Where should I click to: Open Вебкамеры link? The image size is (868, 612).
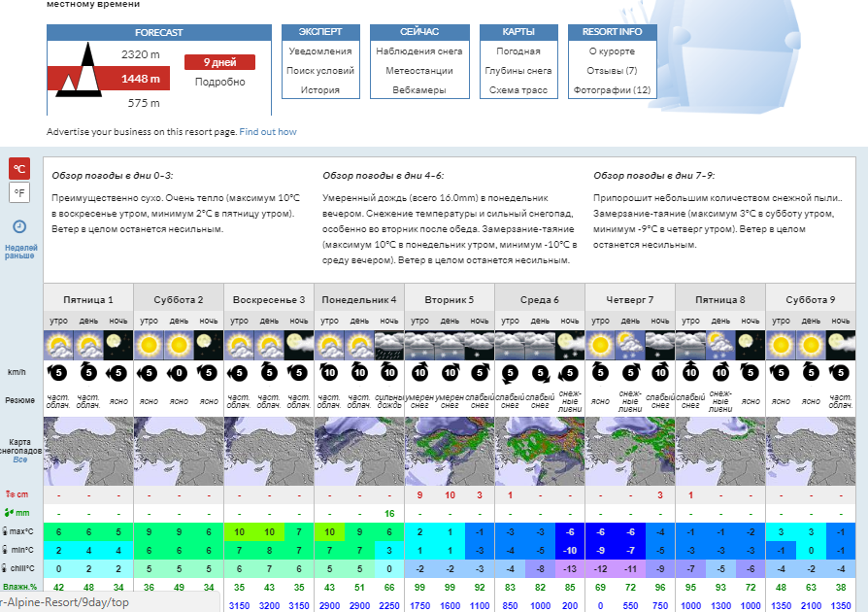tap(419, 90)
